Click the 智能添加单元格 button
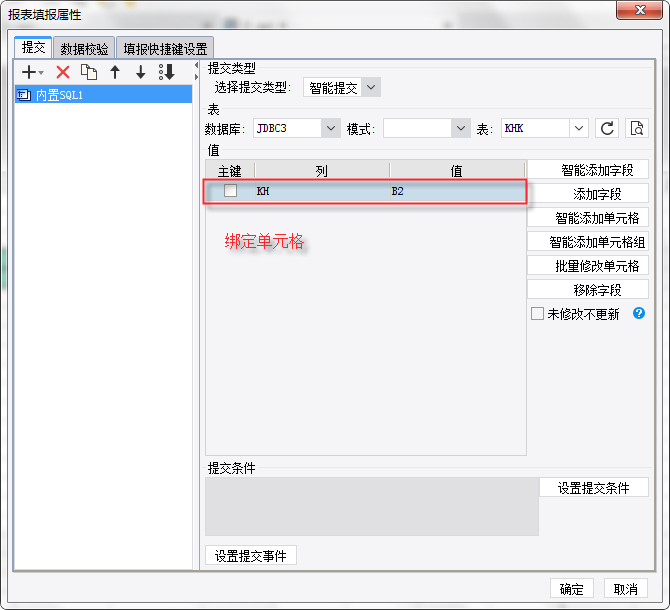 (588, 218)
